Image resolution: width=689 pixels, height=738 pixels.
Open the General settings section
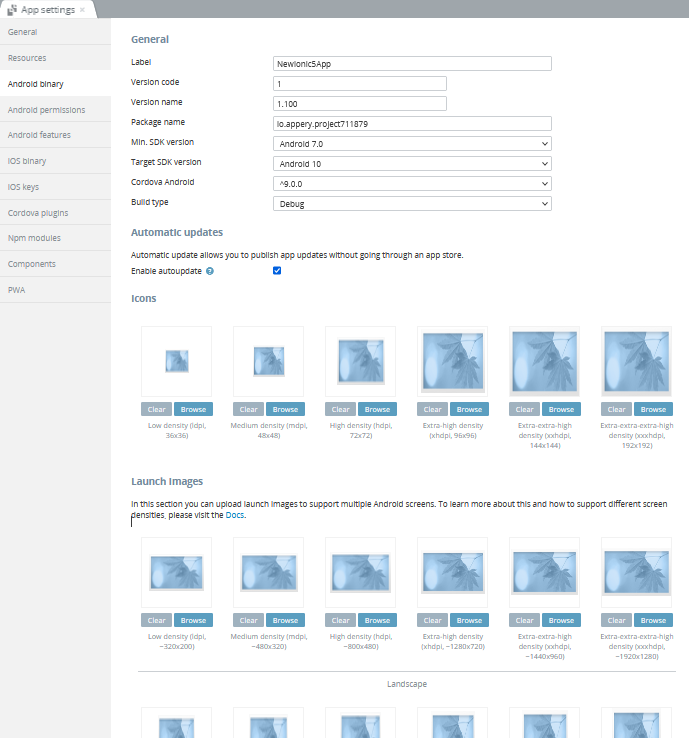pyautogui.click(x=56, y=32)
